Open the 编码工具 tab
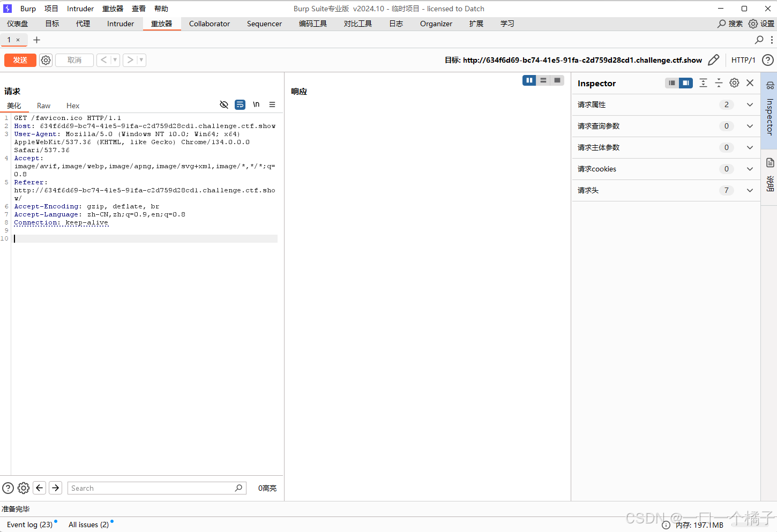Image resolution: width=777 pixels, height=532 pixels. coord(313,24)
